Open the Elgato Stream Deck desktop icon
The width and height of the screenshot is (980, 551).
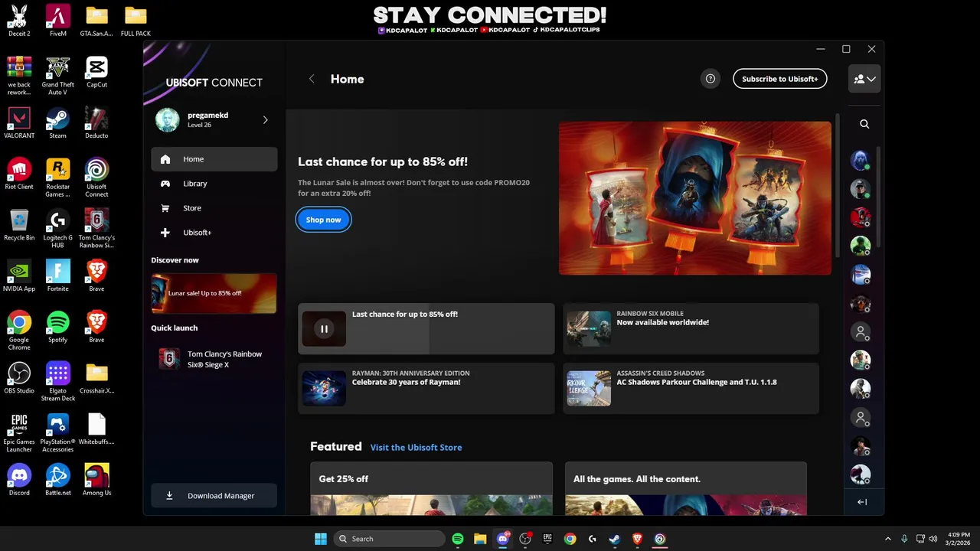pos(57,381)
